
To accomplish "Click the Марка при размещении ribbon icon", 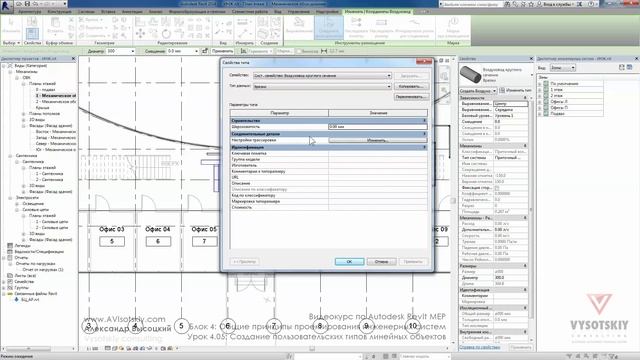I will (x=453, y=27).
